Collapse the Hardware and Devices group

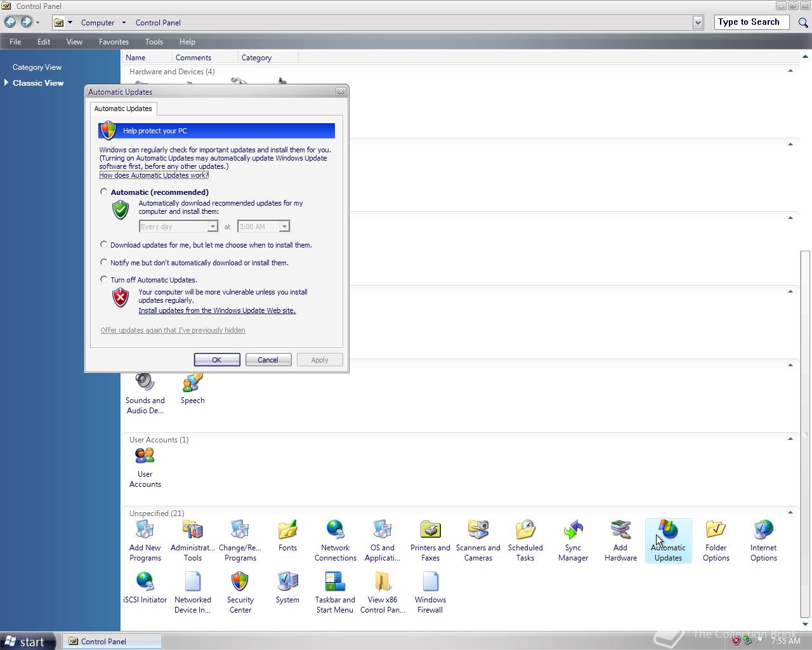coord(790,70)
